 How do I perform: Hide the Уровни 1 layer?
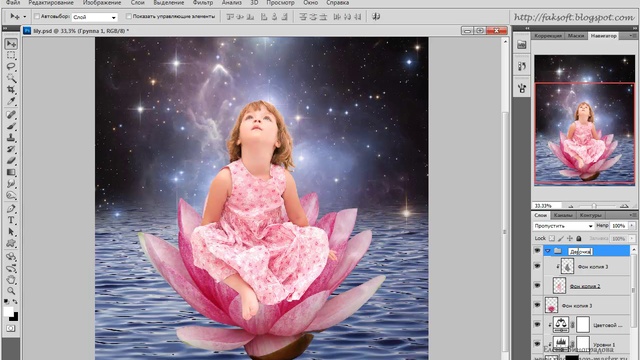coord(537,344)
